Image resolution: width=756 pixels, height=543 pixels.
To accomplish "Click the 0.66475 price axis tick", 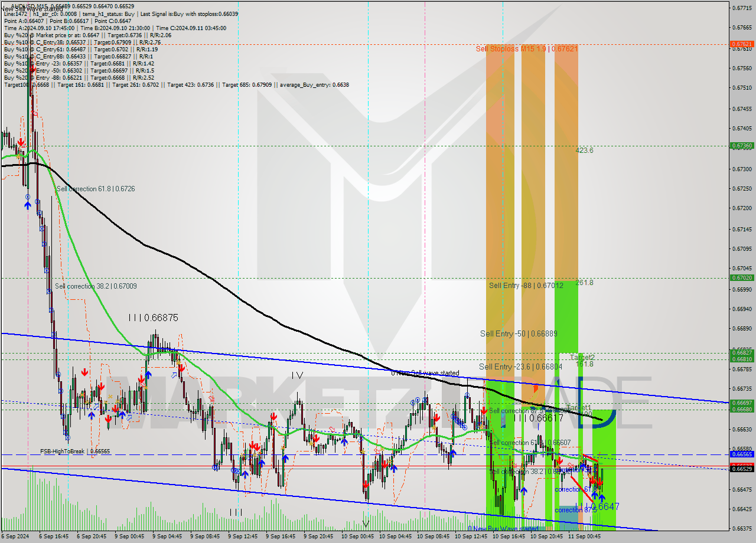I will click(741, 489).
